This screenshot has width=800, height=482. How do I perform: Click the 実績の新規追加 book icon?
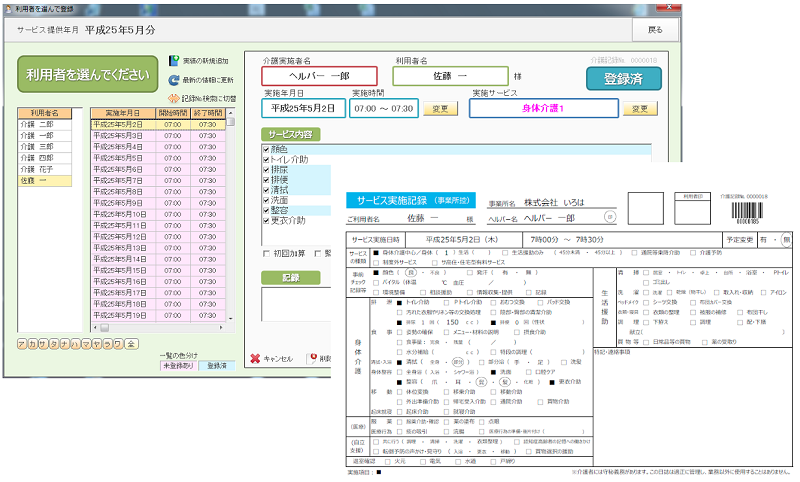(174, 61)
